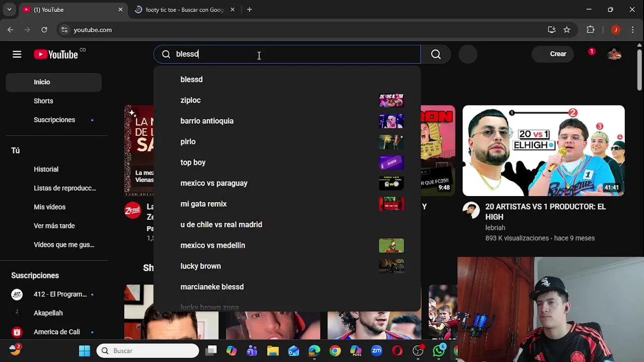Image resolution: width=644 pixels, height=362 pixels.
Task: Open a new browser tab
Action: click(250, 10)
